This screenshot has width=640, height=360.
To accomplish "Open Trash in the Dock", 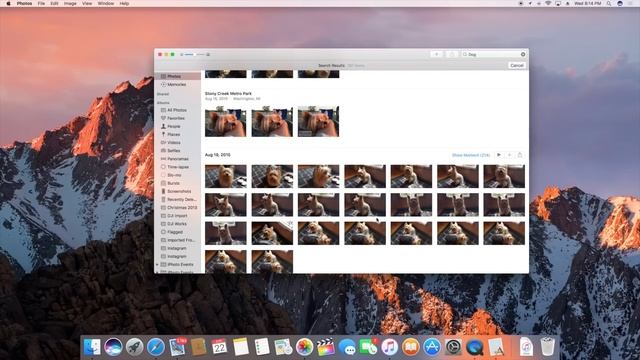I will coord(547,347).
